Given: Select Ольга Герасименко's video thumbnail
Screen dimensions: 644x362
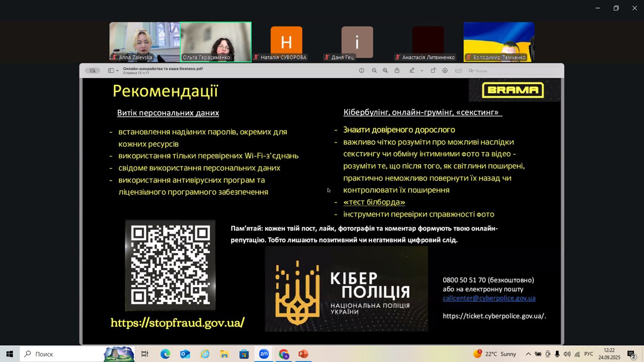Looking at the screenshot, I should (x=216, y=42).
